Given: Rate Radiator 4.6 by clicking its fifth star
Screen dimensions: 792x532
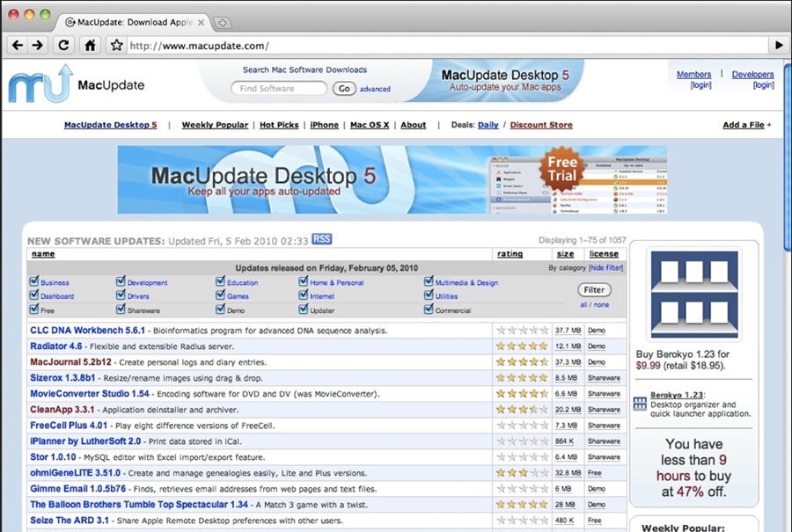Looking at the screenshot, I should (545, 346).
